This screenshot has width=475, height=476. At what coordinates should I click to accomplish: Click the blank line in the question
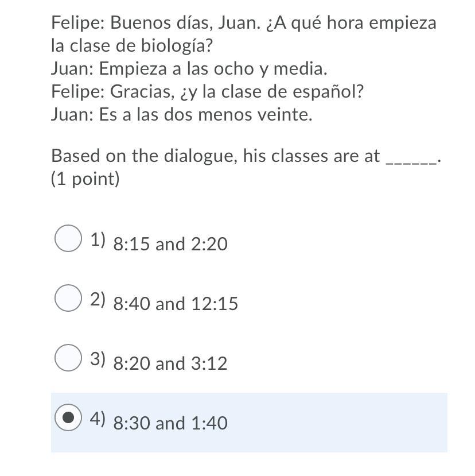412,158
